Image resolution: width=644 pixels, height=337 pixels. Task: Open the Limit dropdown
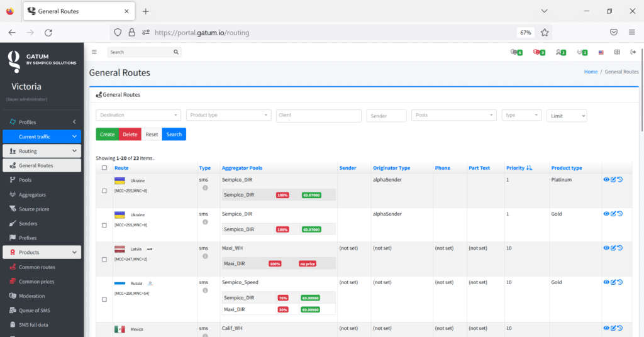pyautogui.click(x=566, y=116)
